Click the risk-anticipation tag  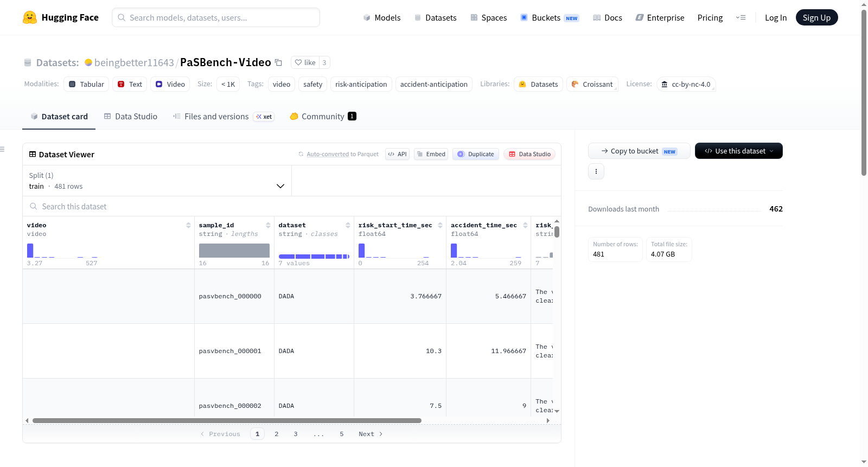361,84
